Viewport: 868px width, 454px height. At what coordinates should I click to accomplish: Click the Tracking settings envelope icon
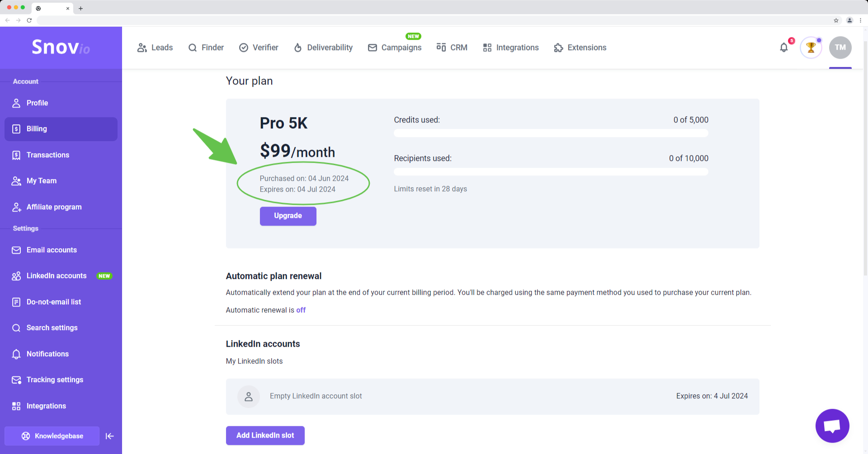coord(16,380)
